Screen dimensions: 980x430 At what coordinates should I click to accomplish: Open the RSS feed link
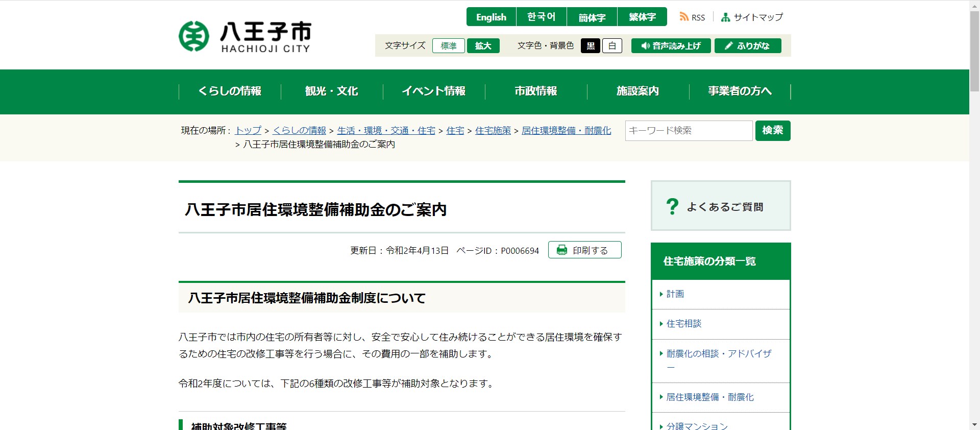click(x=692, y=17)
